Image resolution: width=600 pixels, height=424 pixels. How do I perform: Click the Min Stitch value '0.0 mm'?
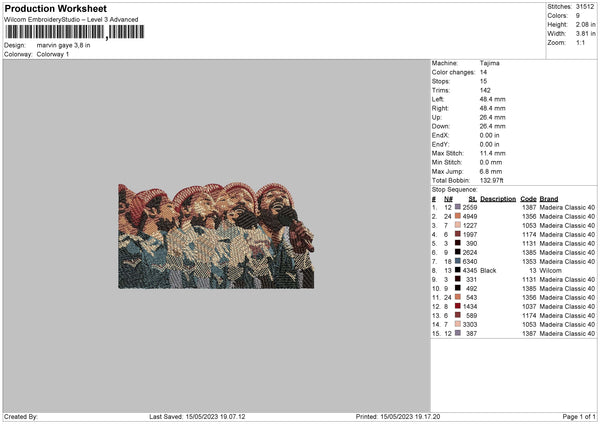491,162
